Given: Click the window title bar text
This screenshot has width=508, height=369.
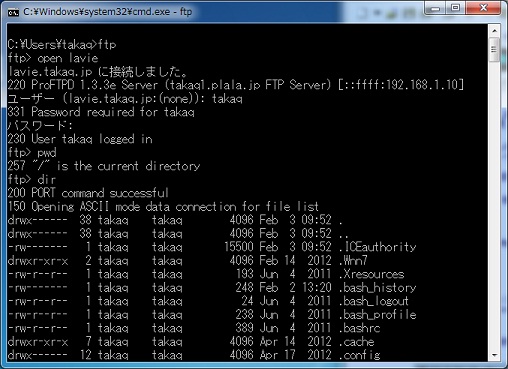Looking at the screenshot, I should 107,12.
